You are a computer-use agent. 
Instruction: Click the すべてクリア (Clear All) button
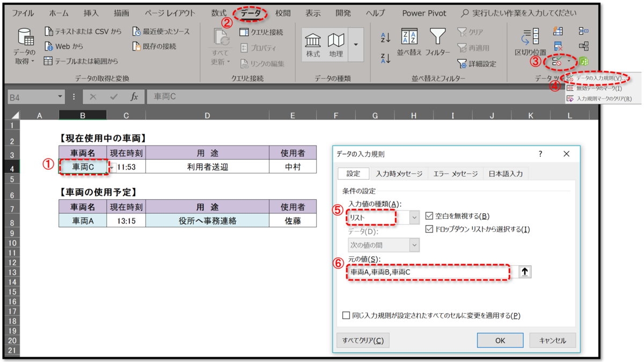pyautogui.click(x=363, y=340)
